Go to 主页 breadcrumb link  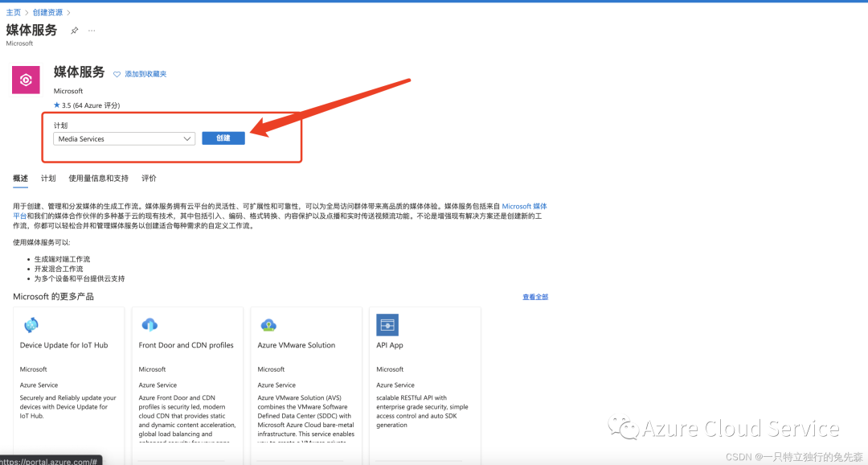click(14, 12)
